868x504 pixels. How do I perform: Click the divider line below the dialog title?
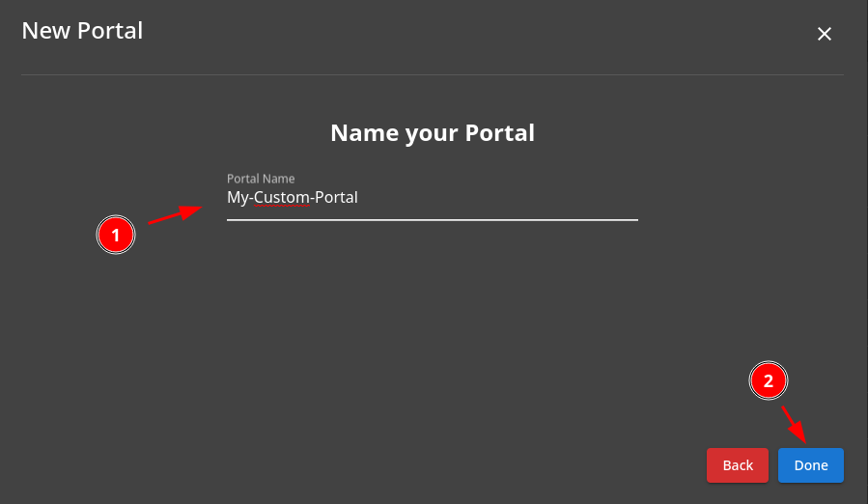point(432,74)
